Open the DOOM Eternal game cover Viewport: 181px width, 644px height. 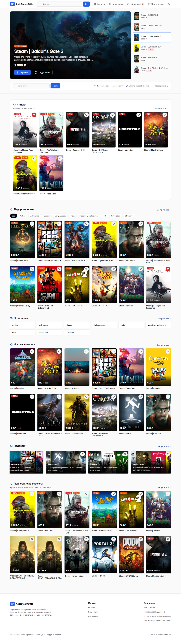tap(131, 555)
